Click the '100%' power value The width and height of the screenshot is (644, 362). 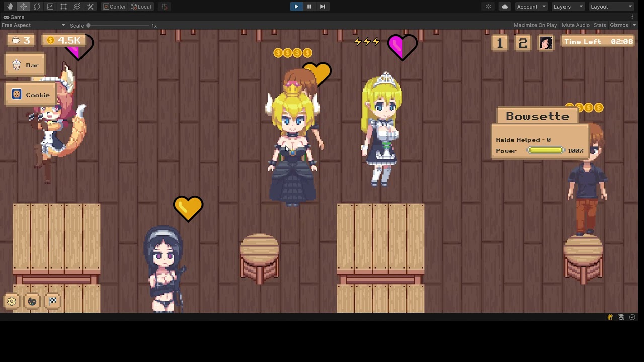[x=575, y=150]
